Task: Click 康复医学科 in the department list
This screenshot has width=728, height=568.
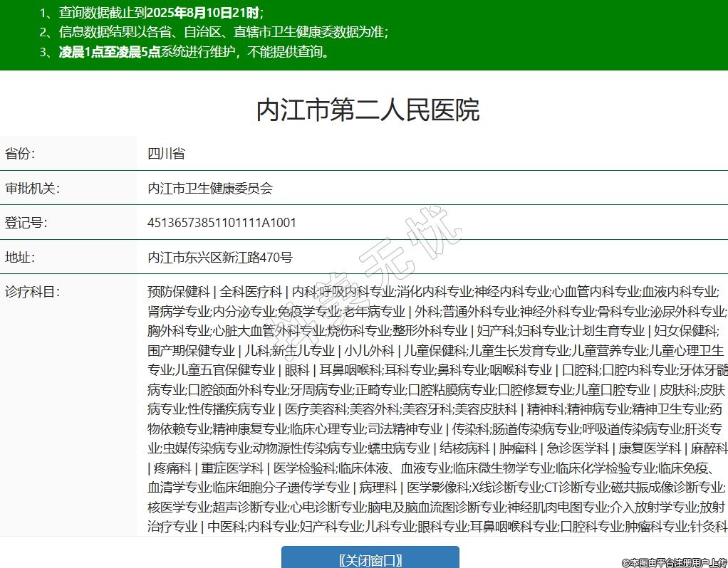Action: coord(650,448)
